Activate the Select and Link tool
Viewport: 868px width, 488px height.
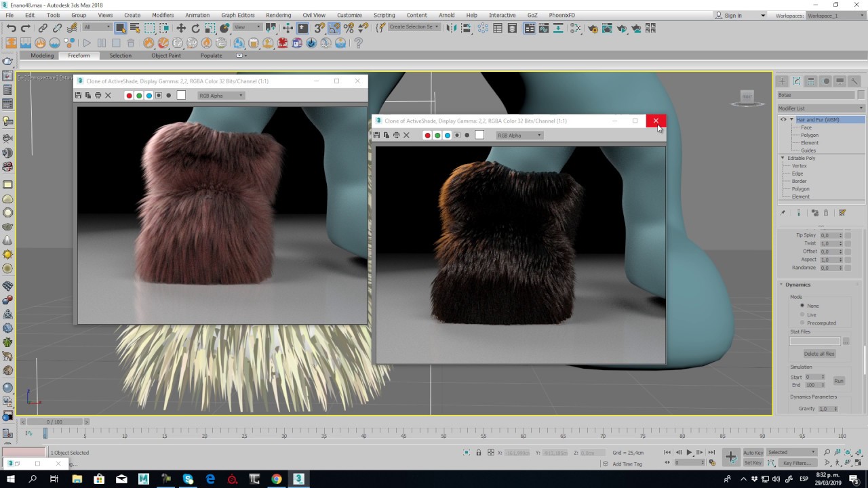point(43,28)
